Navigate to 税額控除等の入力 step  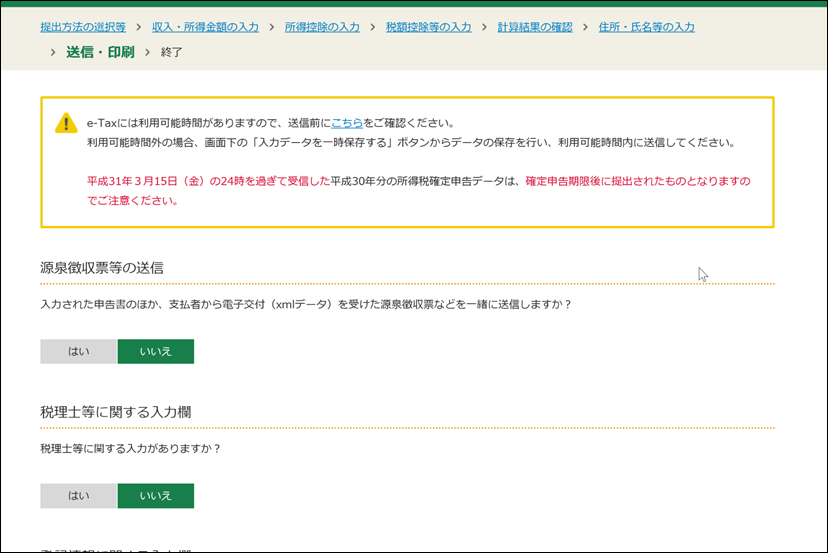pyautogui.click(x=428, y=27)
